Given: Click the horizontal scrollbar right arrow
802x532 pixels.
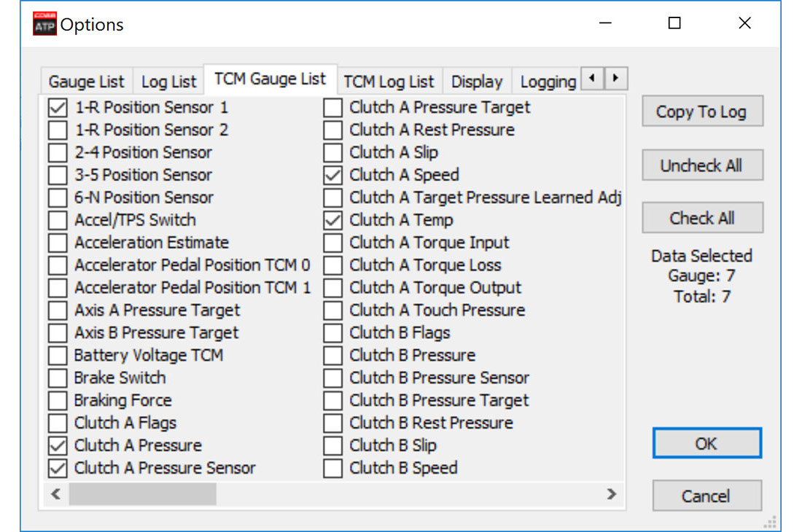Looking at the screenshot, I should pyautogui.click(x=611, y=494).
